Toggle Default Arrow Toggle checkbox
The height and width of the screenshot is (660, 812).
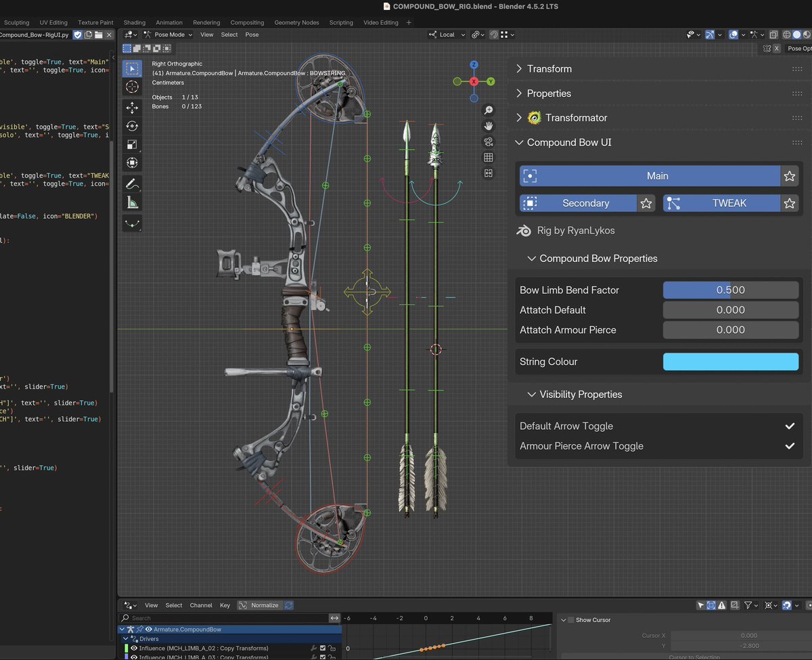coord(789,426)
